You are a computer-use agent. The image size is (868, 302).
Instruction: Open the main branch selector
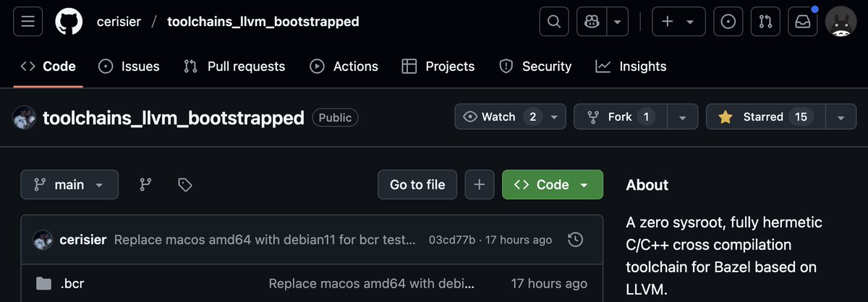click(x=69, y=185)
